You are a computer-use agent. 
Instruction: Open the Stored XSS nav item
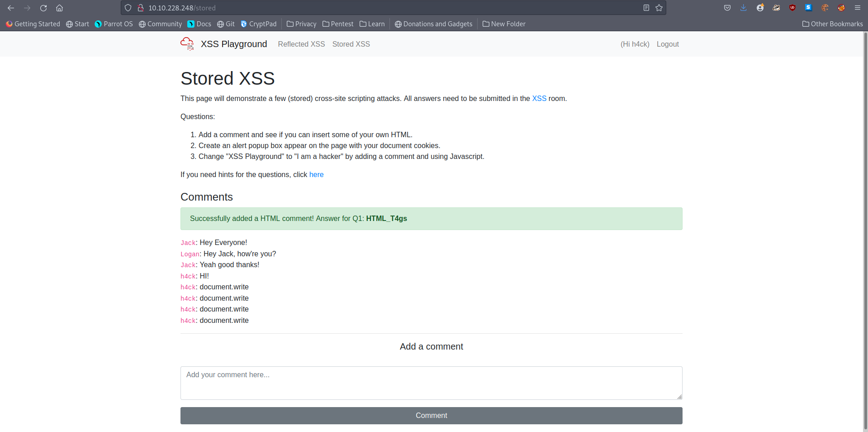(x=351, y=44)
